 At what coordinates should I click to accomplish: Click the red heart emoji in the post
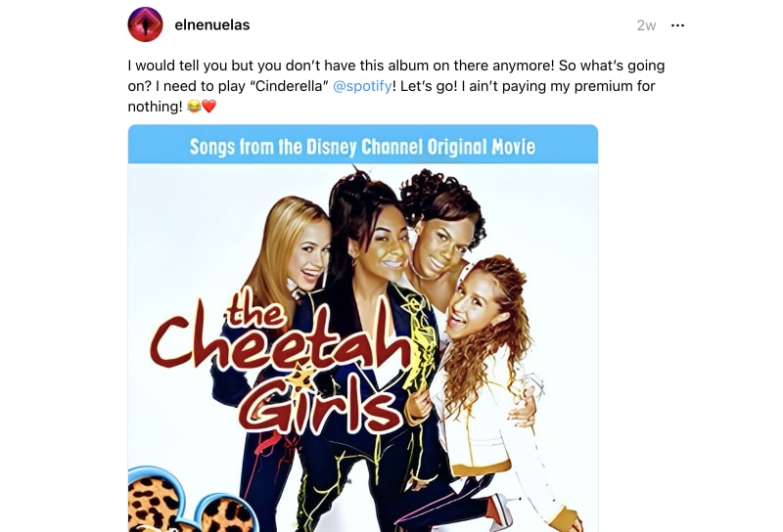click(x=208, y=107)
